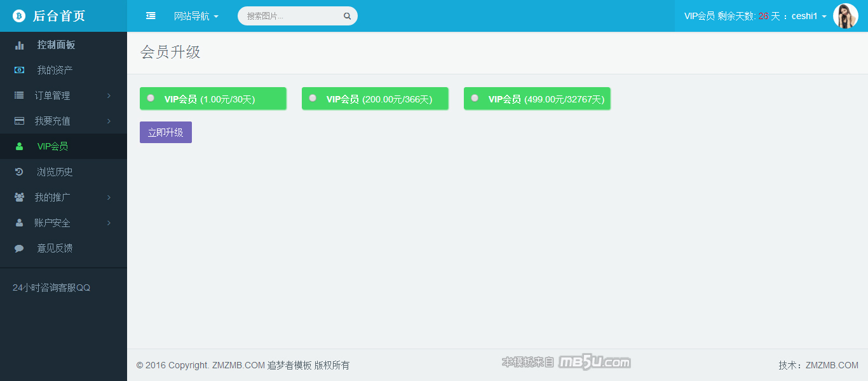Viewport: 868px width, 381px height.
Task: Choose the 499.00元/32767天 VIP plan radio
Action: (x=475, y=98)
